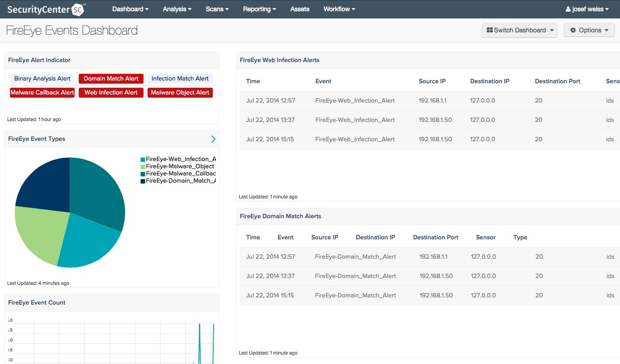Open the Reporting menu
The height and width of the screenshot is (364, 620).
pyautogui.click(x=260, y=9)
